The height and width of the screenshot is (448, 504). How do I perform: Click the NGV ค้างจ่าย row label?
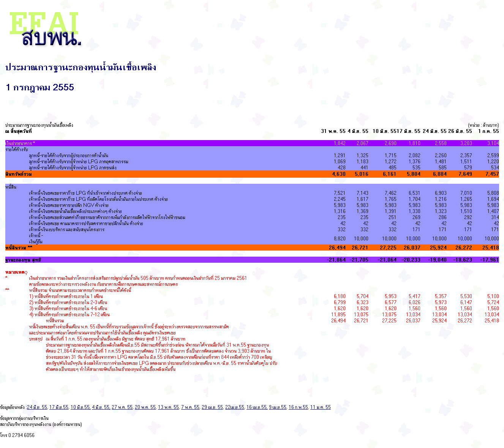point(69,205)
